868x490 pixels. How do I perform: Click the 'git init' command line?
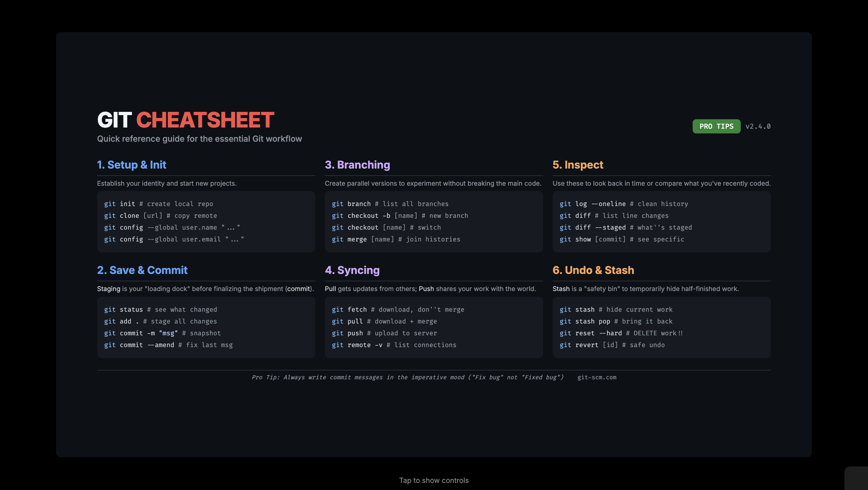(158, 204)
